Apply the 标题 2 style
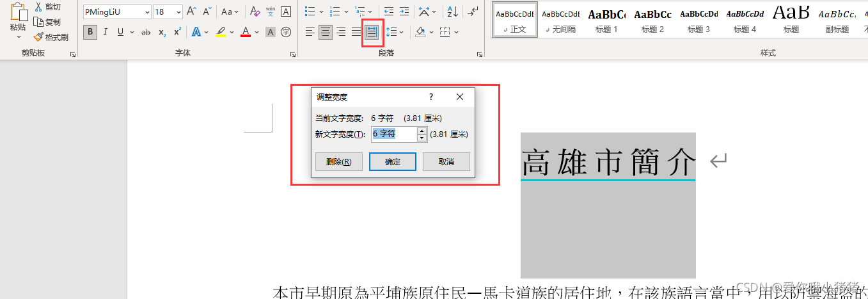This screenshot has width=868, height=299. click(x=653, y=19)
